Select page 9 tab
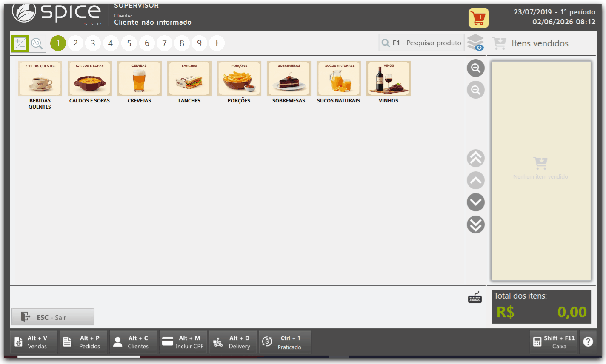606x364 pixels. tap(199, 43)
